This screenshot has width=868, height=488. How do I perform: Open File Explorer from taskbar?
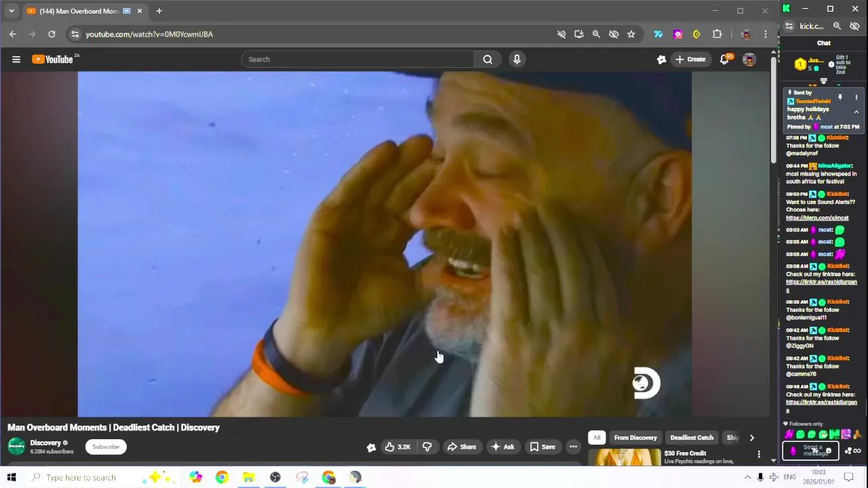tap(248, 477)
